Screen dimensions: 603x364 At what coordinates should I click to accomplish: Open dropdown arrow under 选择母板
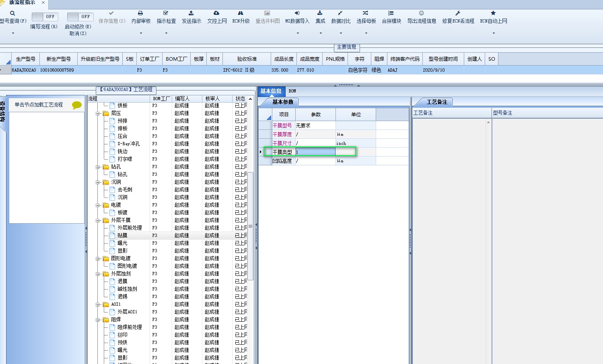point(366,33)
